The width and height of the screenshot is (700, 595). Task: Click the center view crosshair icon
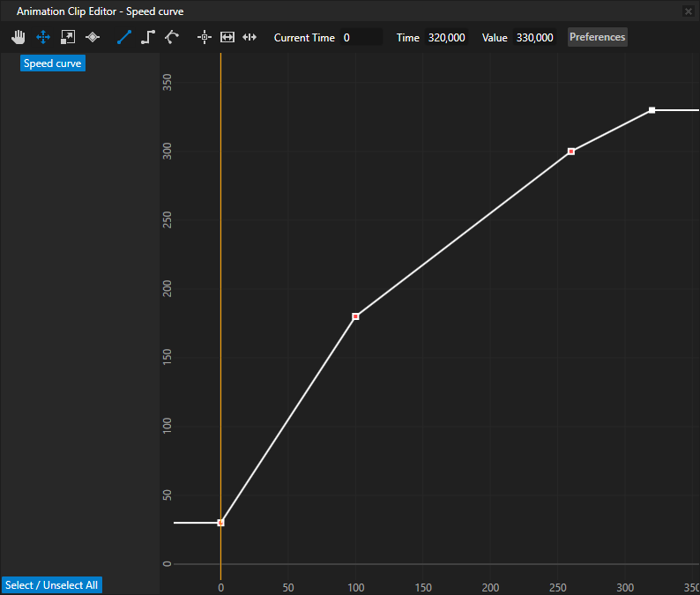point(205,37)
